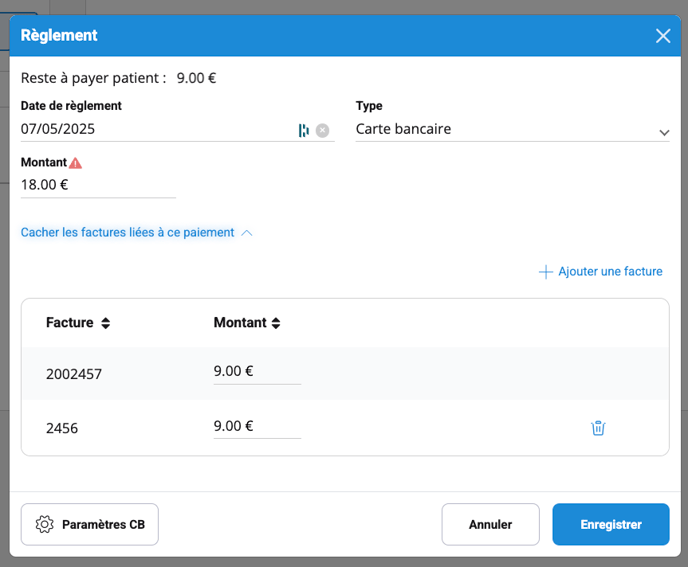Delete invoice 2456 with trash icon
This screenshot has width=688, height=567.
pos(598,428)
